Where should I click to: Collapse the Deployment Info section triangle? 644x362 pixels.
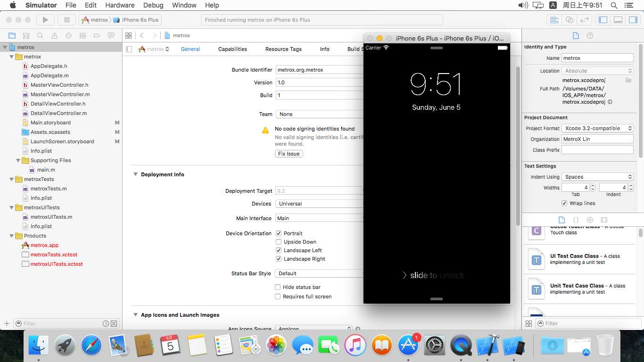point(135,174)
